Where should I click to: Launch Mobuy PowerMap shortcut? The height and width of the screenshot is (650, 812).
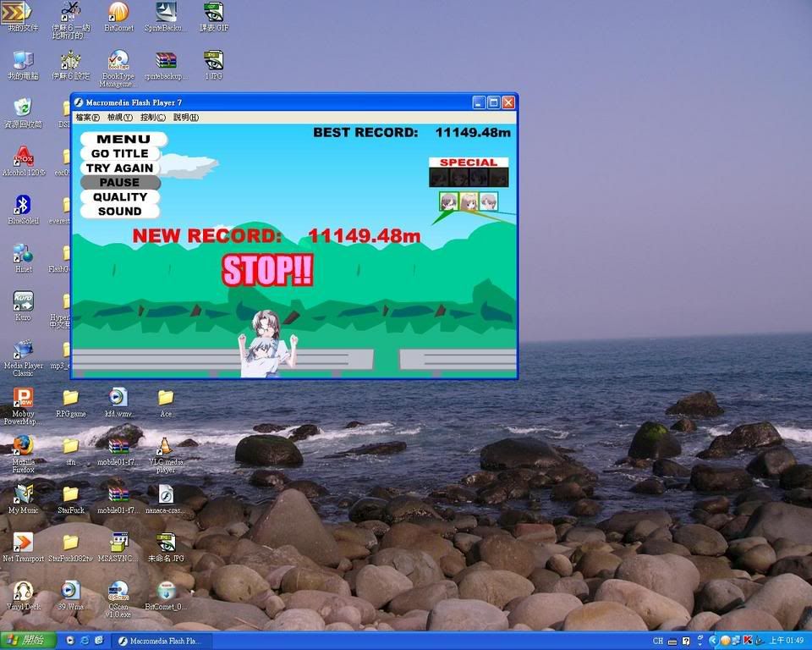[23, 406]
